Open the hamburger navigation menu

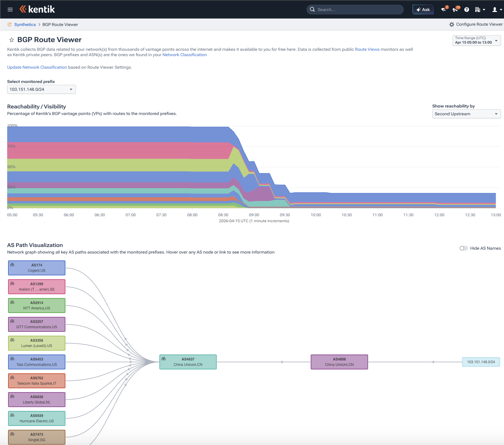coord(10,10)
